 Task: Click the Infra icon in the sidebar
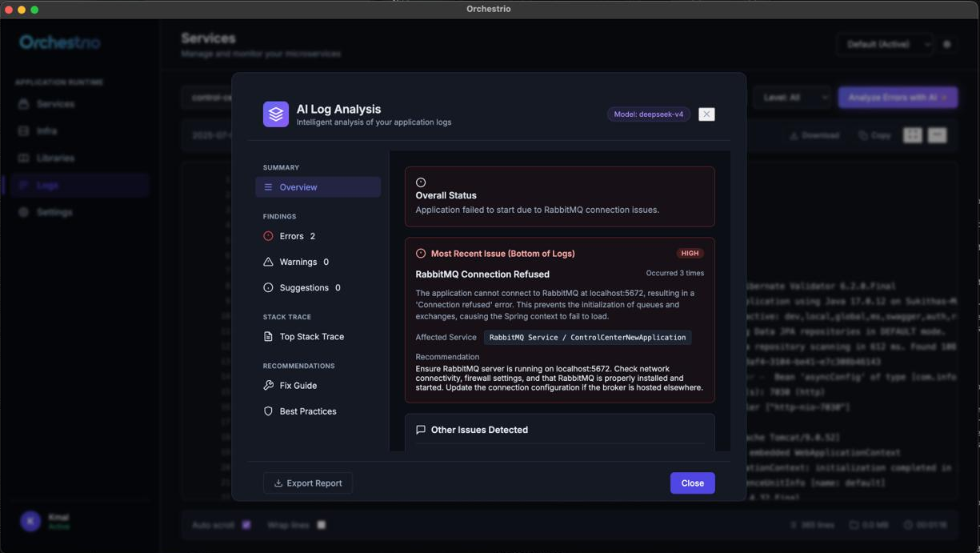(23, 131)
